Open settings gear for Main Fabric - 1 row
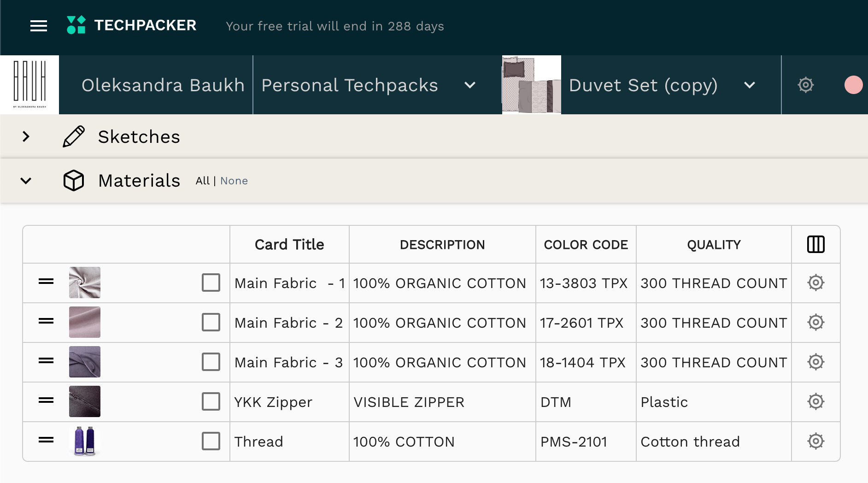 [816, 283]
